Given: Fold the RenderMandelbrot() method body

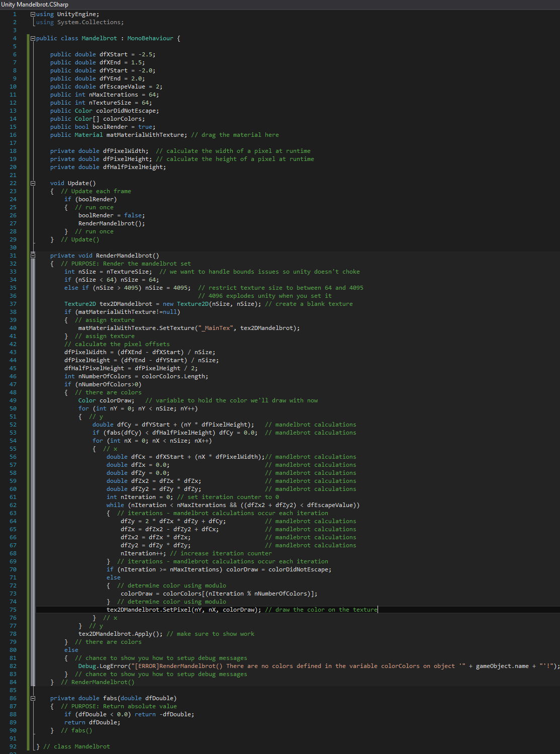Looking at the screenshot, I should click(x=33, y=256).
